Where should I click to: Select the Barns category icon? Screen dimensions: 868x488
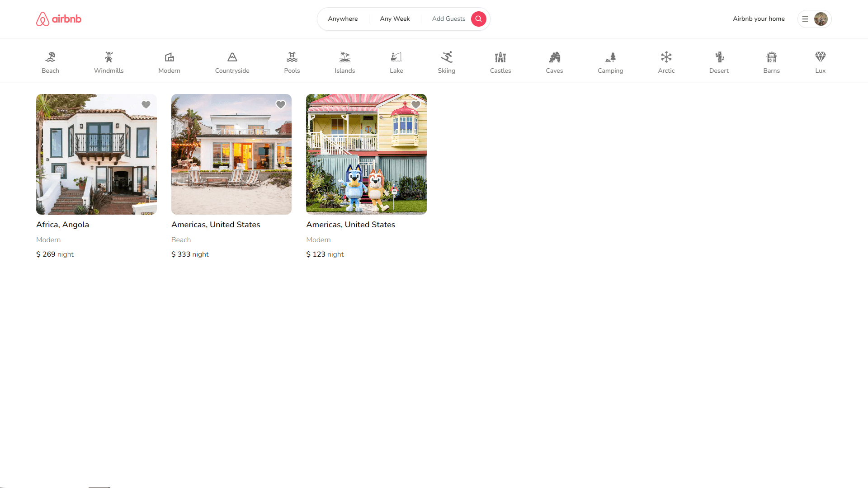(772, 57)
